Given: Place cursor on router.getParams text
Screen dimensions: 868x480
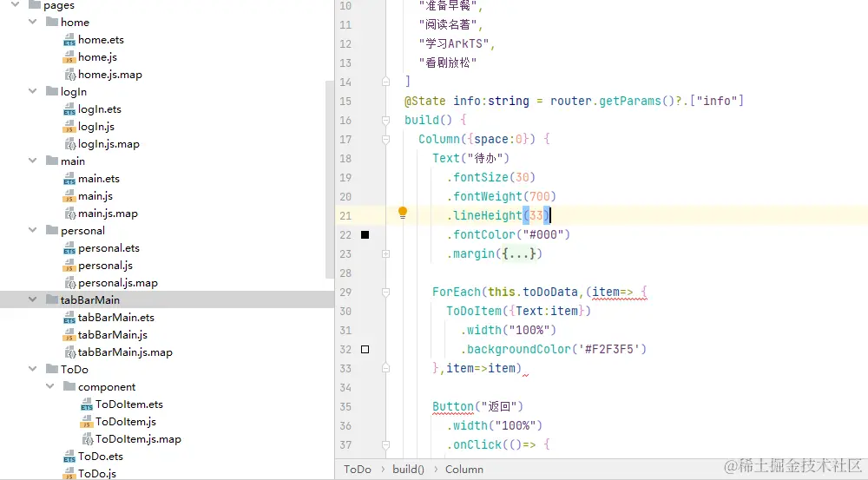Looking at the screenshot, I should (x=606, y=101).
